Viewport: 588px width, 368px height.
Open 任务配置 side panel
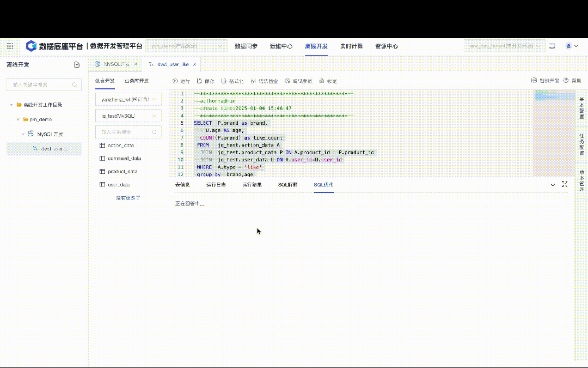pyautogui.click(x=581, y=144)
